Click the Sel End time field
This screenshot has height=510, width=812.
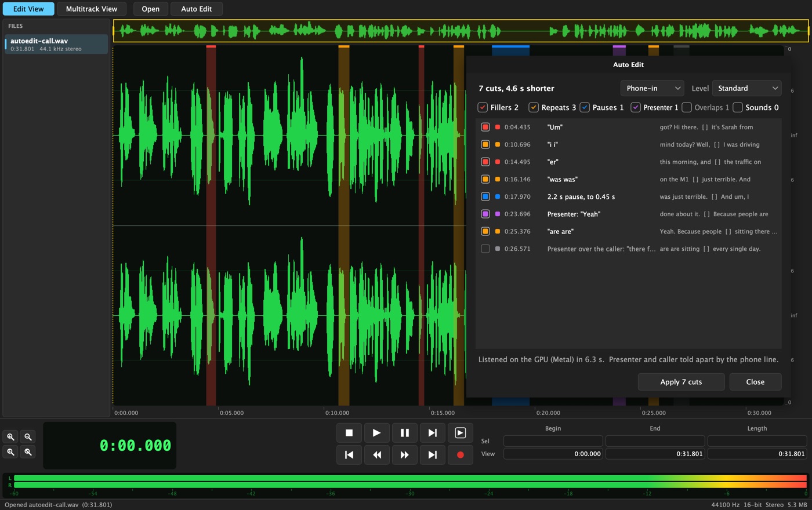pyautogui.click(x=655, y=441)
